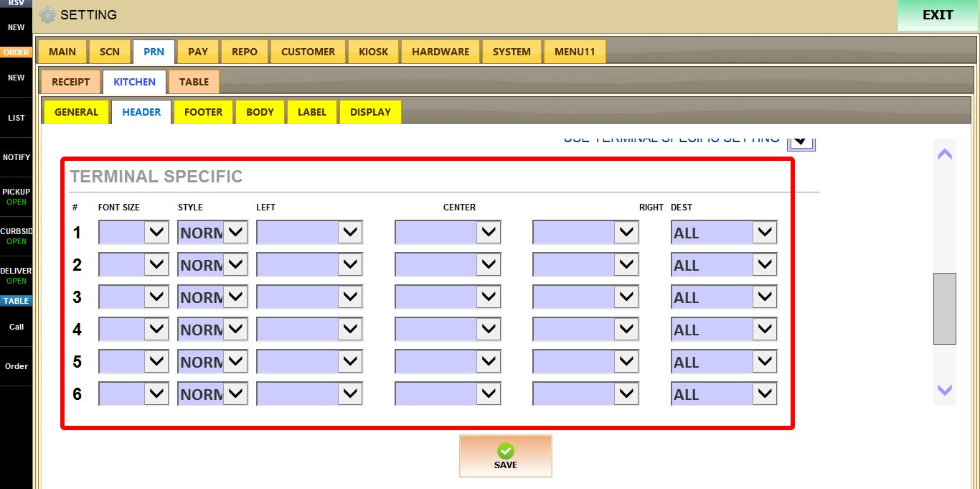Open the FOOTER yellow tab

(203, 112)
